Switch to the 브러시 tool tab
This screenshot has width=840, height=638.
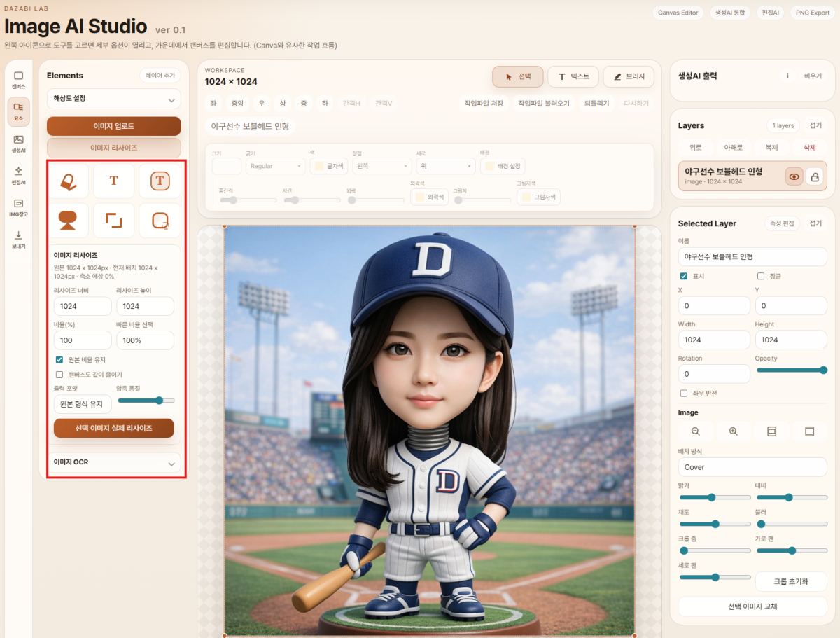[629, 76]
